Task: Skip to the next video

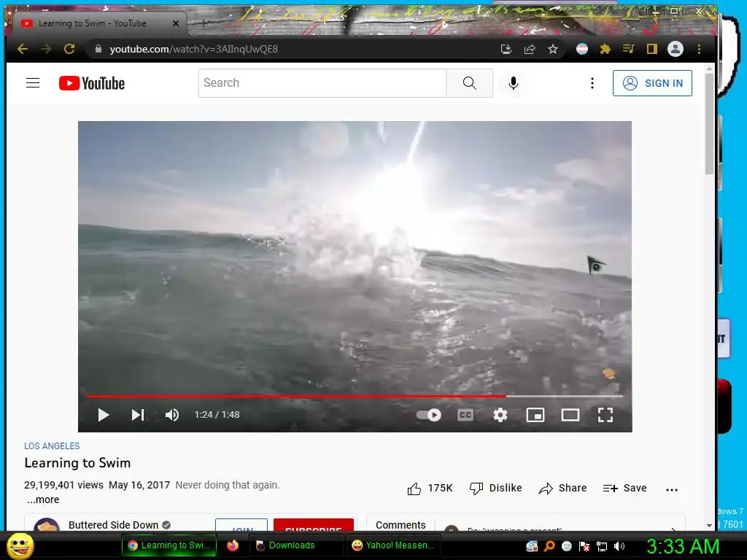Action: click(138, 415)
